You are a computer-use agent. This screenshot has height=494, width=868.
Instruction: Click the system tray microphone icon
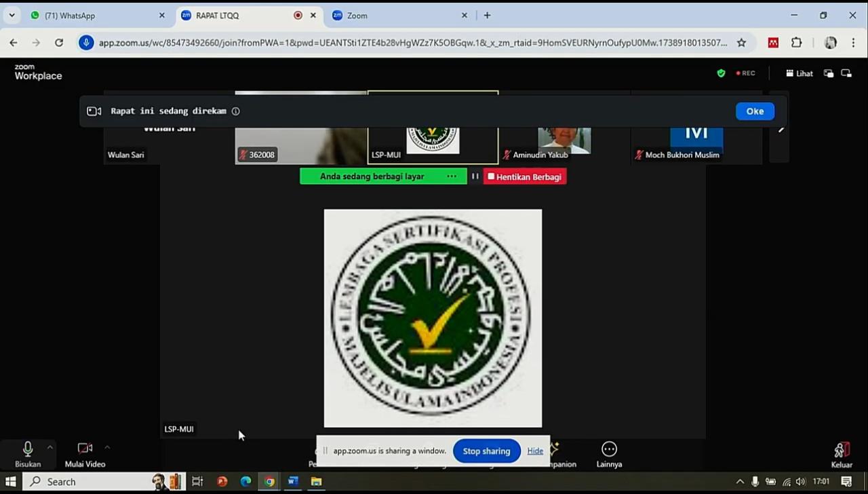tap(755, 482)
